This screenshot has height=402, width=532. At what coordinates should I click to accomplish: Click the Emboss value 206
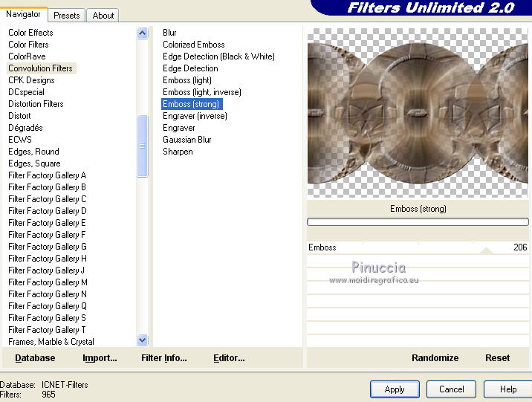tap(520, 247)
